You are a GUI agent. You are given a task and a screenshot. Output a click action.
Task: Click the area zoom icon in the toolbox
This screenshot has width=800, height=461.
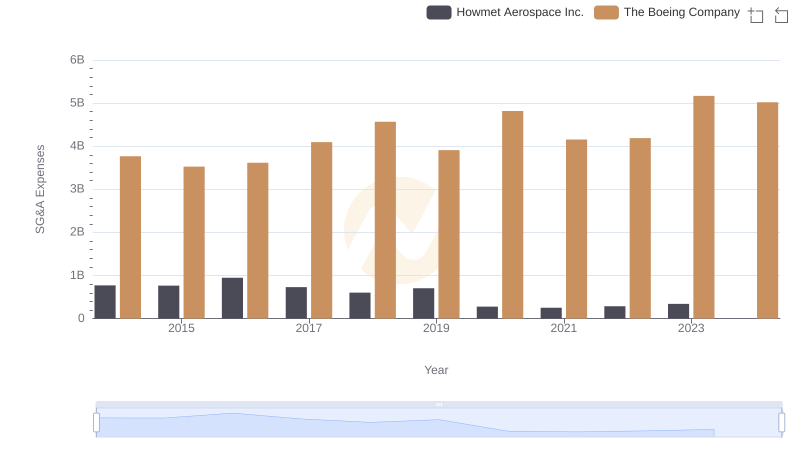tap(756, 15)
